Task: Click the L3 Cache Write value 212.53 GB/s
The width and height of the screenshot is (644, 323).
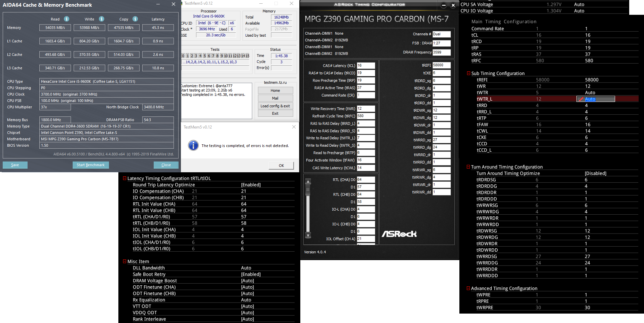Action: (89, 68)
